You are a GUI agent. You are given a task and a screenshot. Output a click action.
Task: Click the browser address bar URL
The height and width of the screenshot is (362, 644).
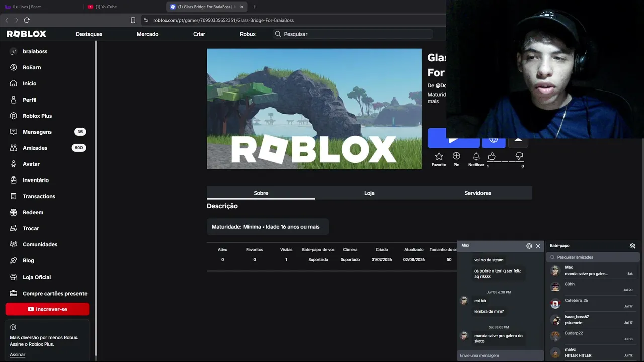pyautogui.click(x=223, y=20)
